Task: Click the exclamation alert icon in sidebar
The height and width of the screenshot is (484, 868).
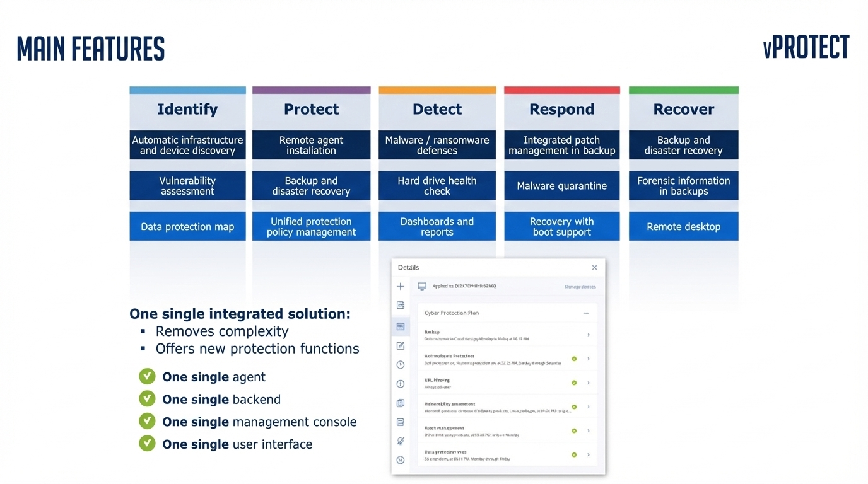Action: [x=400, y=384]
